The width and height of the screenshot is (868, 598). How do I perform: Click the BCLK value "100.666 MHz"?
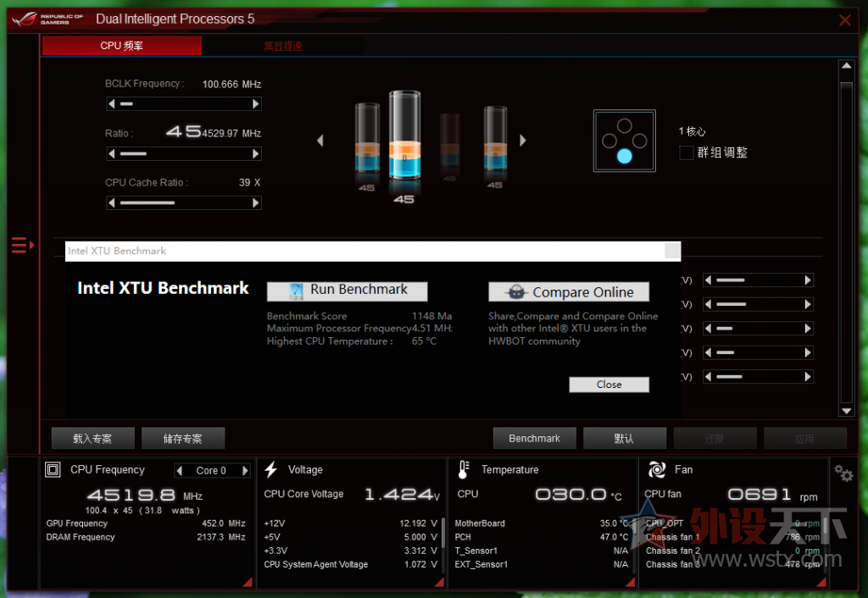click(231, 84)
